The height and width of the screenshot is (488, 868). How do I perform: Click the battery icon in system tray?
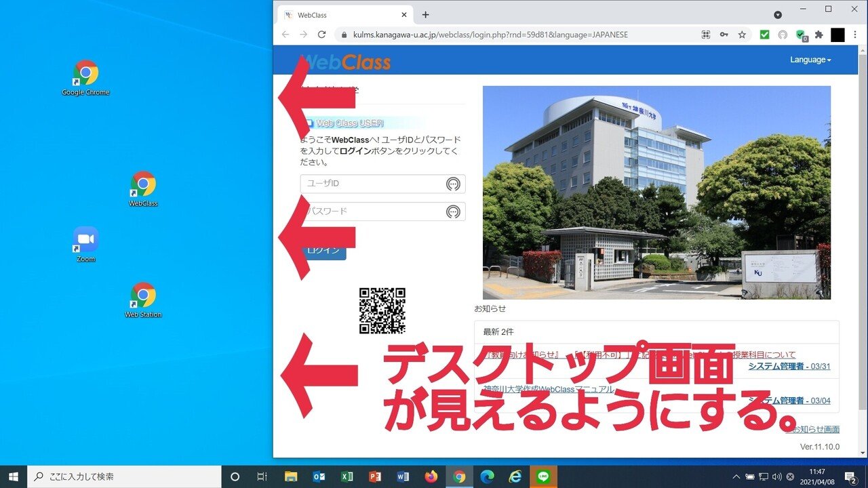click(750, 476)
